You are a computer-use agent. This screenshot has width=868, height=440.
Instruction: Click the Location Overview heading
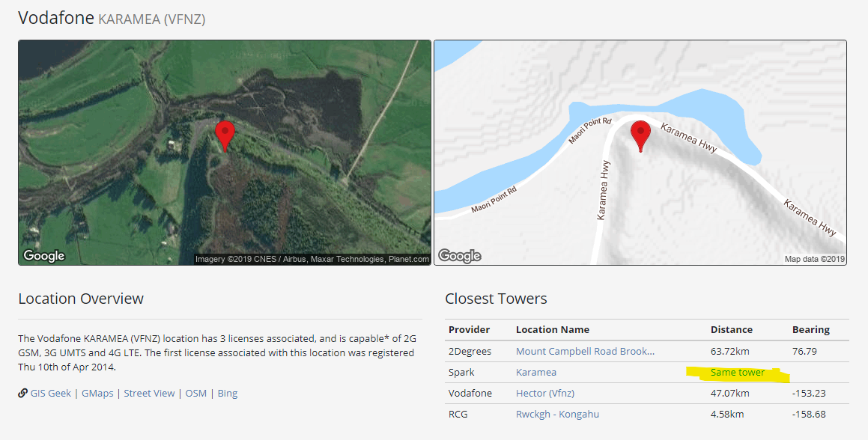81,299
